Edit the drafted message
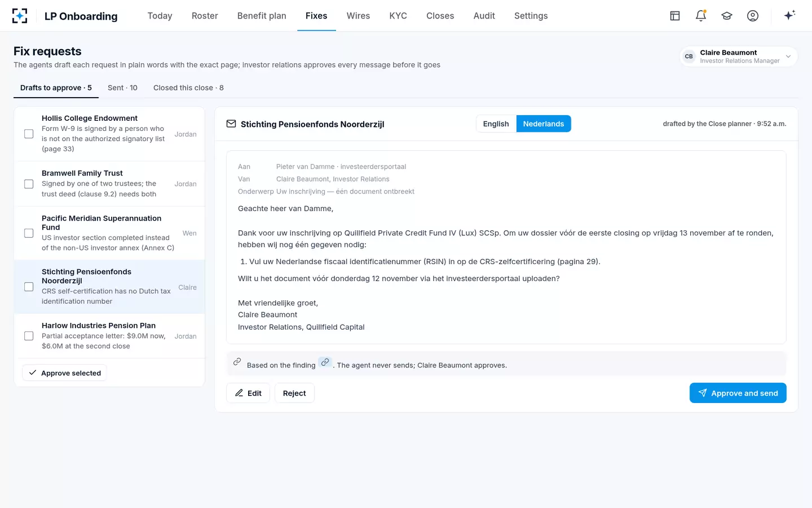This screenshot has width=812, height=508. pos(248,393)
